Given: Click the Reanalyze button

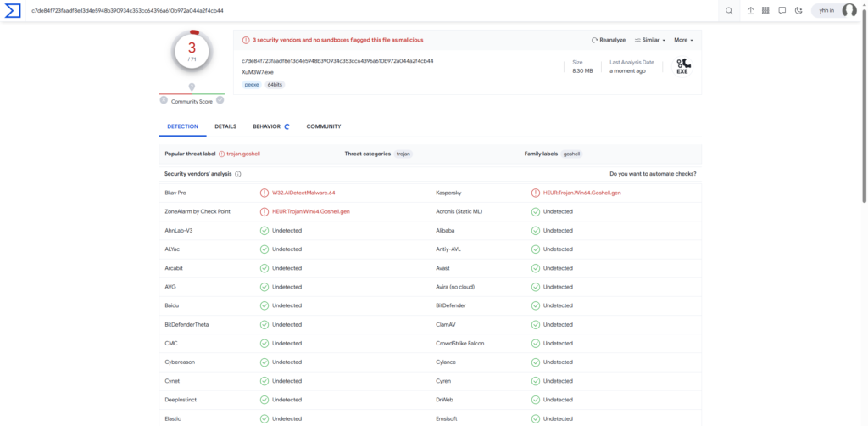Looking at the screenshot, I should pyautogui.click(x=609, y=40).
